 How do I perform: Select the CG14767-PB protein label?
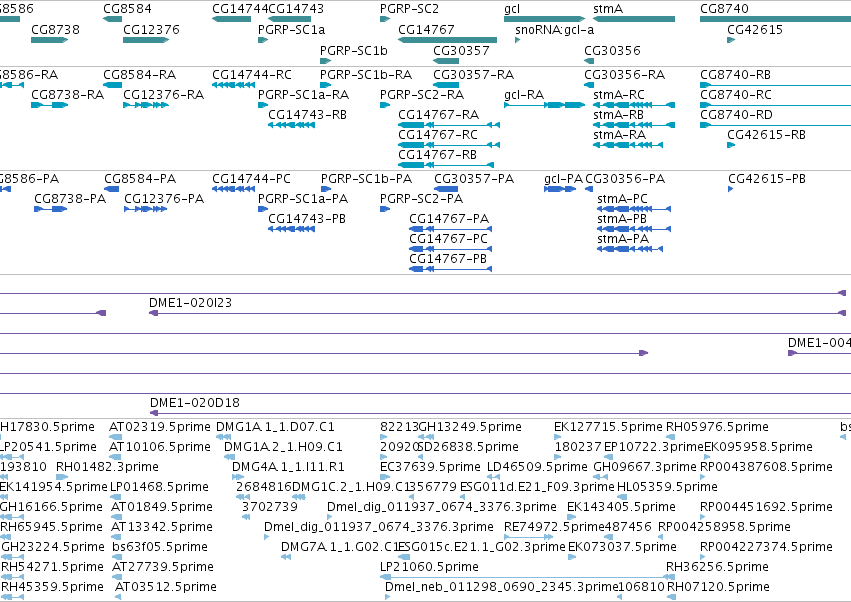pyautogui.click(x=448, y=259)
